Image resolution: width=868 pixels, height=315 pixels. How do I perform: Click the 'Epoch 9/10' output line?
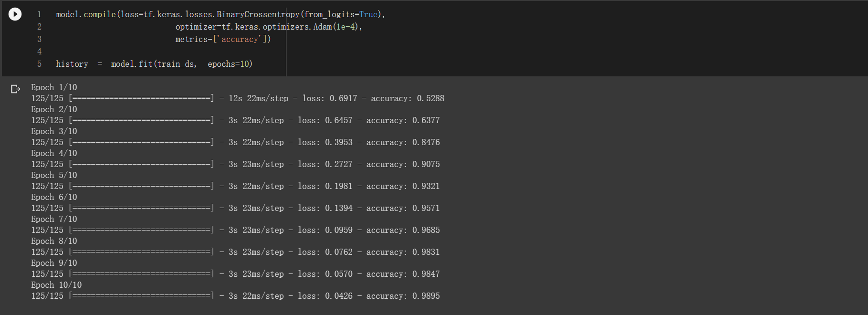click(x=54, y=263)
